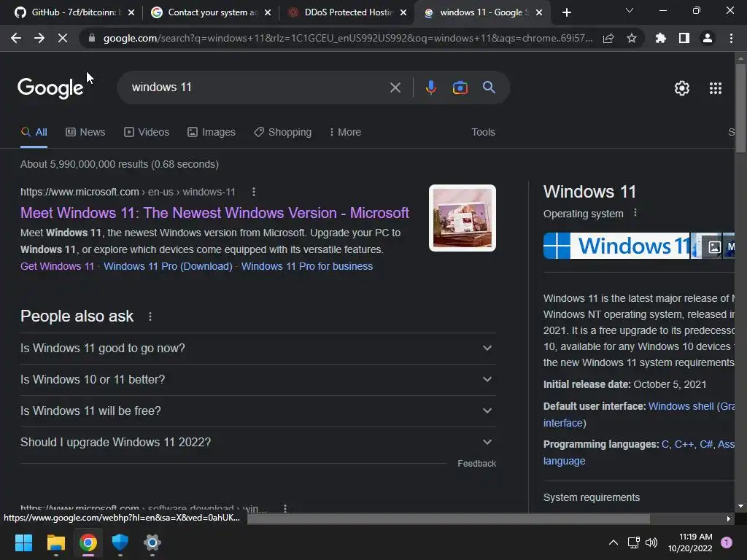Screen dimensions: 747x560
Task: Close the DDoS Protected Hosting tab
Action: [x=403, y=12]
